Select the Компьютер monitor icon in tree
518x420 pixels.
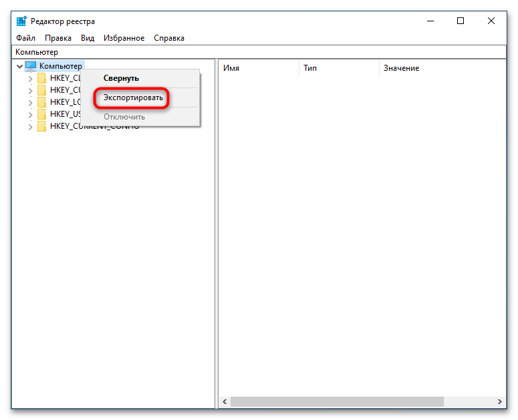(31, 66)
